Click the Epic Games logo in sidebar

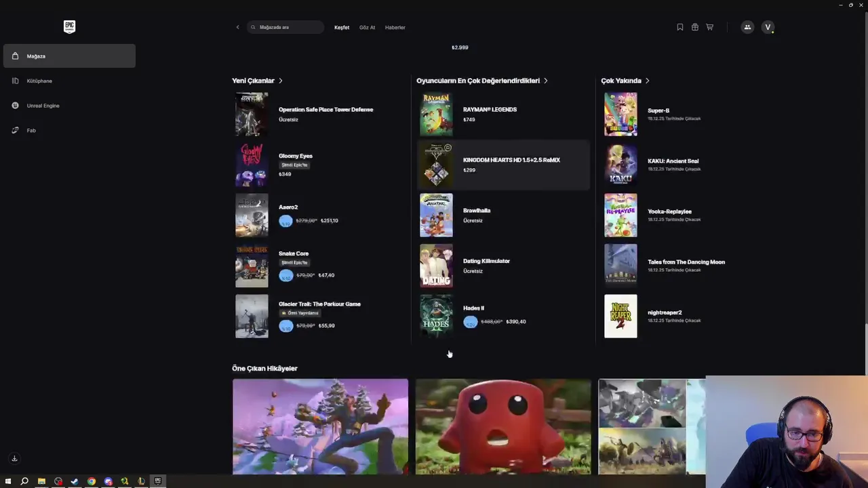pyautogui.click(x=69, y=26)
